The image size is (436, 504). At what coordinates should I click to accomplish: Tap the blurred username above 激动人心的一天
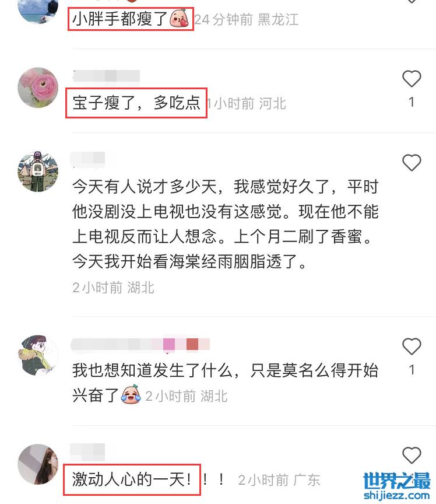[87, 452]
